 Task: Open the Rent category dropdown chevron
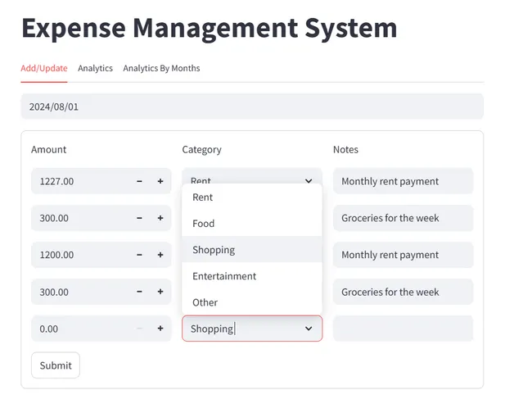click(x=309, y=180)
